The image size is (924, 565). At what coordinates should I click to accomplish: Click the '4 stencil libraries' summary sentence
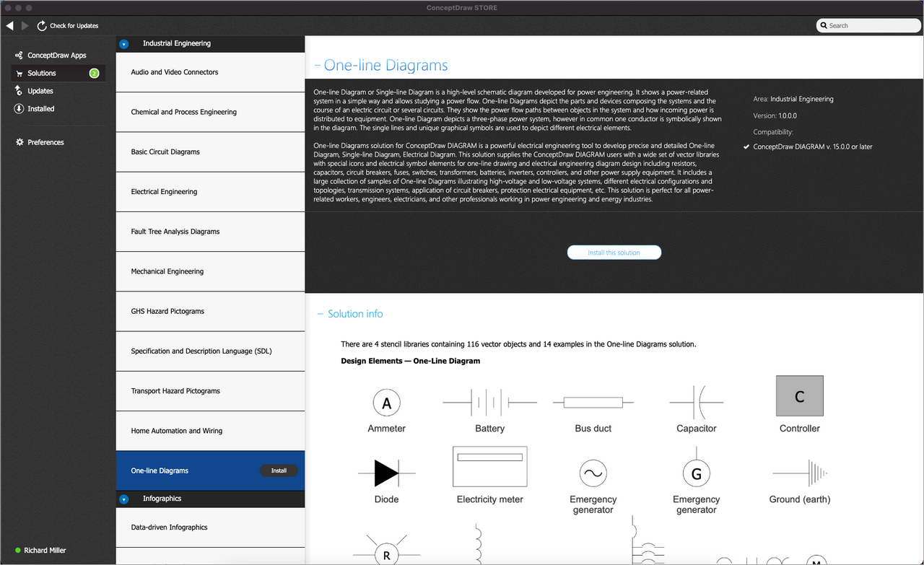(x=518, y=344)
